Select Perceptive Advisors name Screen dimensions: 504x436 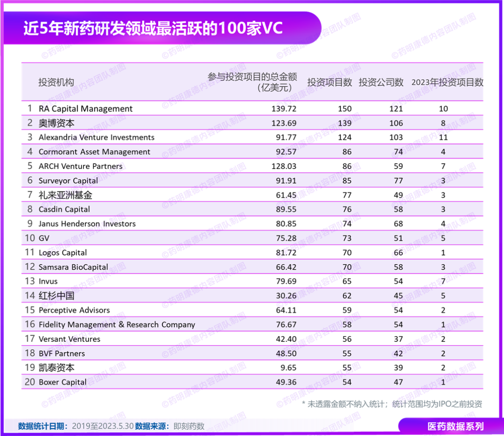tap(74, 310)
